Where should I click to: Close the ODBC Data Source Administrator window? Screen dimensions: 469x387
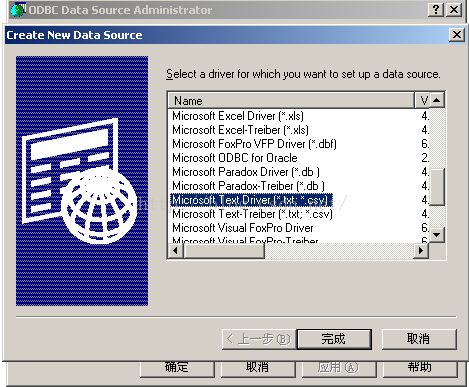tap(454, 9)
